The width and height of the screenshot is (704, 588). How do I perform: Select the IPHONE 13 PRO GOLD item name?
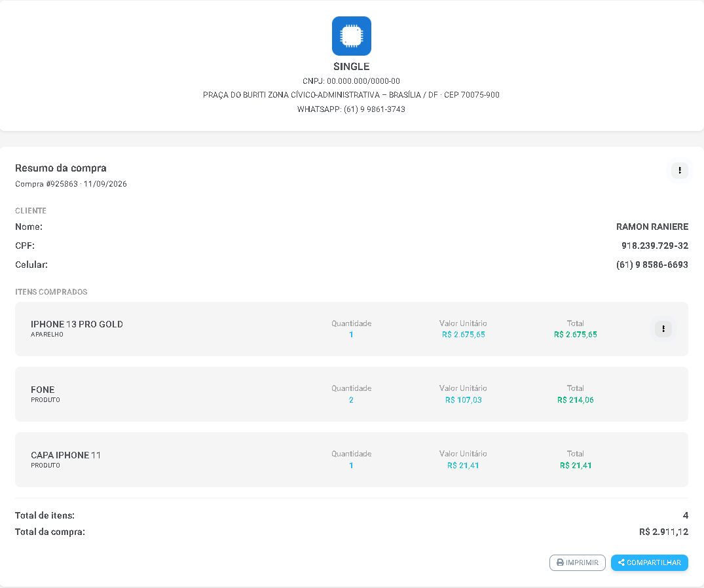[77, 324]
